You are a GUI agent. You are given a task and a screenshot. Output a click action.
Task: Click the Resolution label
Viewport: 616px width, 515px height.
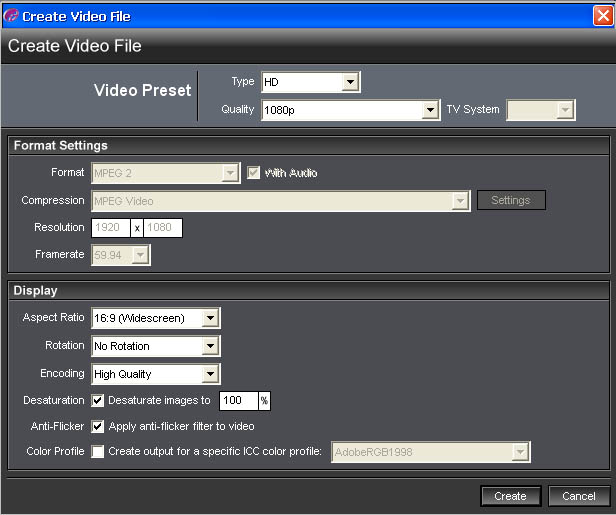pyautogui.click(x=59, y=227)
